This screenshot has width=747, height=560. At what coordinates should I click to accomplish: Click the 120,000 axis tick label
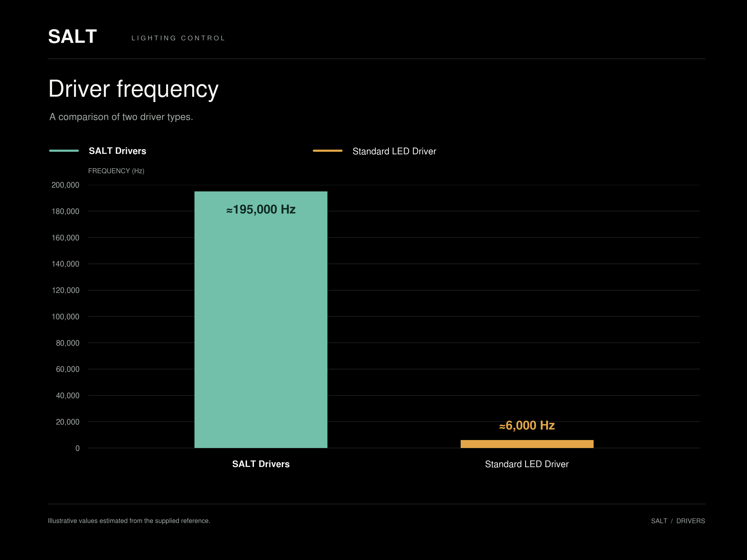pyautogui.click(x=65, y=290)
